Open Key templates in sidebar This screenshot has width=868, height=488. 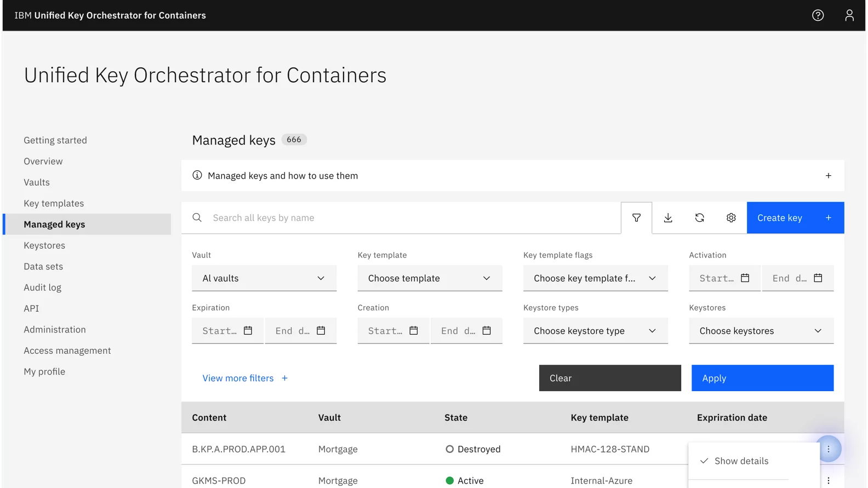pyautogui.click(x=54, y=203)
